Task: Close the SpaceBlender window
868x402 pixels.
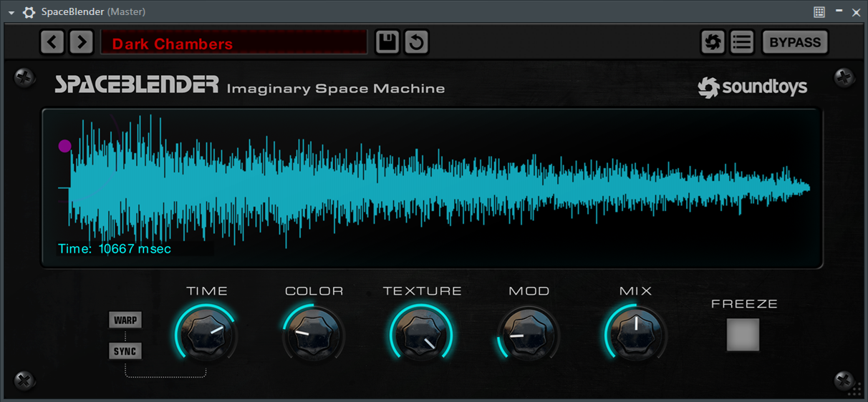Action: pos(857,12)
